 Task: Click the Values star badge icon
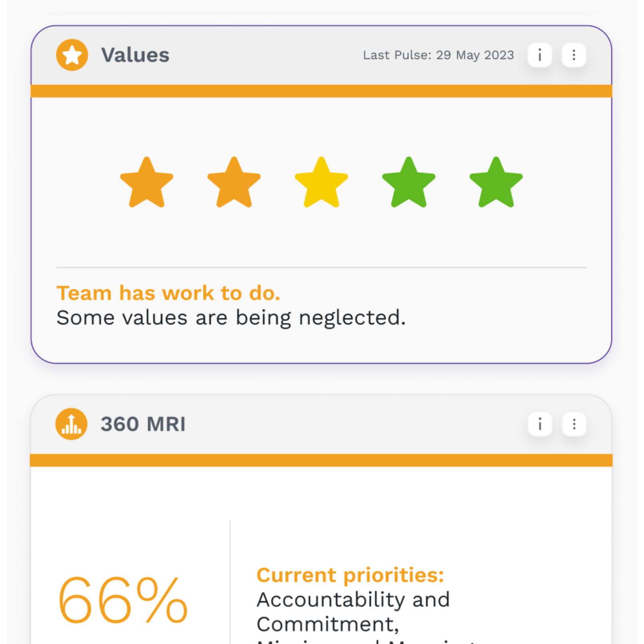pos(72,55)
